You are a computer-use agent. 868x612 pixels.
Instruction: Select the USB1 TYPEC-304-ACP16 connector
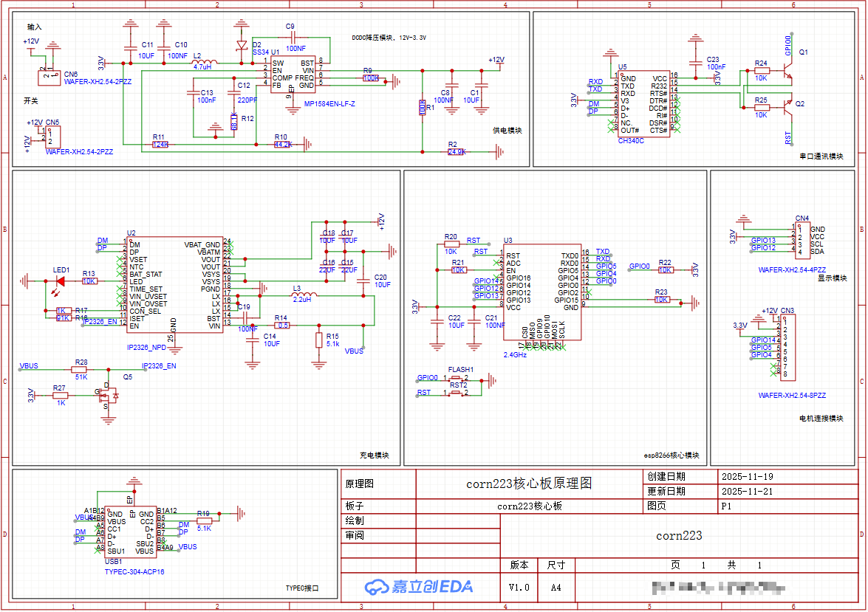tap(129, 532)
